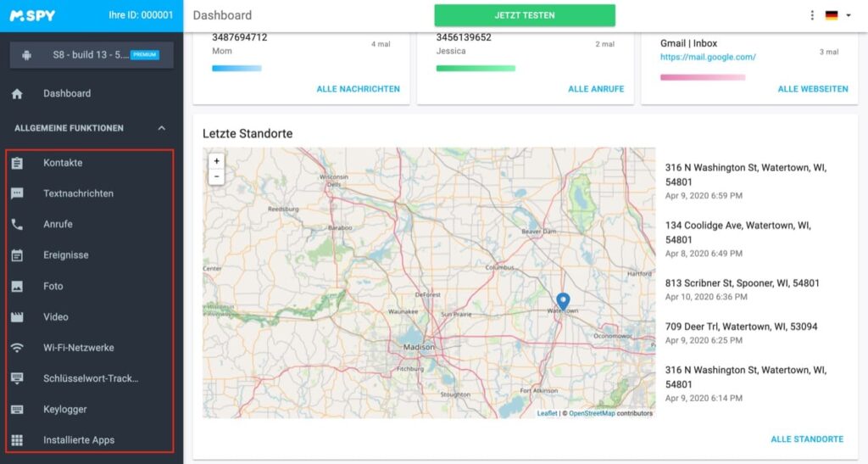Image resolution: width=868 pixels, height=464 pixels.
Task: Click the ALLE WEBSEITEN link
Action: [813, 88]
